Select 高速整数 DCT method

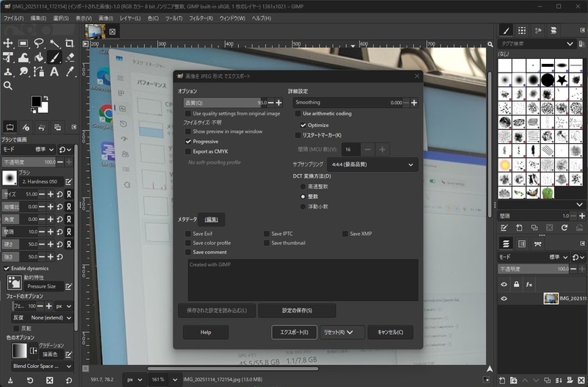(303, 187)
